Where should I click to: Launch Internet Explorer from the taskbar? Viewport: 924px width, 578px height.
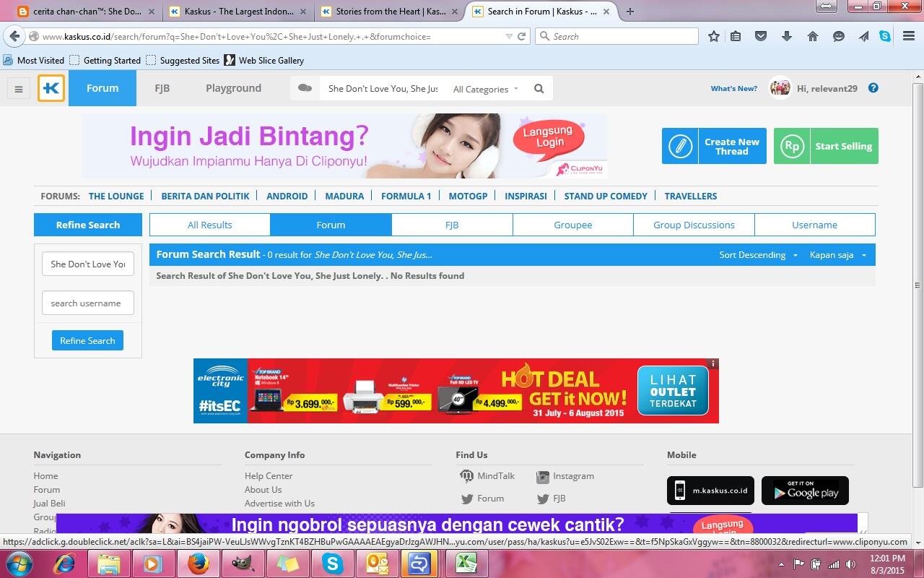65,564
